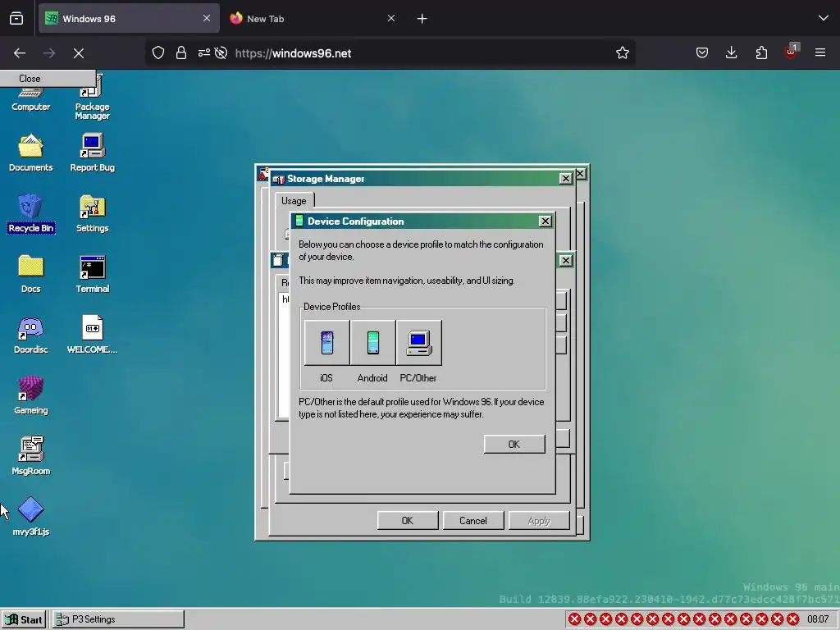Open the WELCOME markdown file icon

tap(92, 335)
